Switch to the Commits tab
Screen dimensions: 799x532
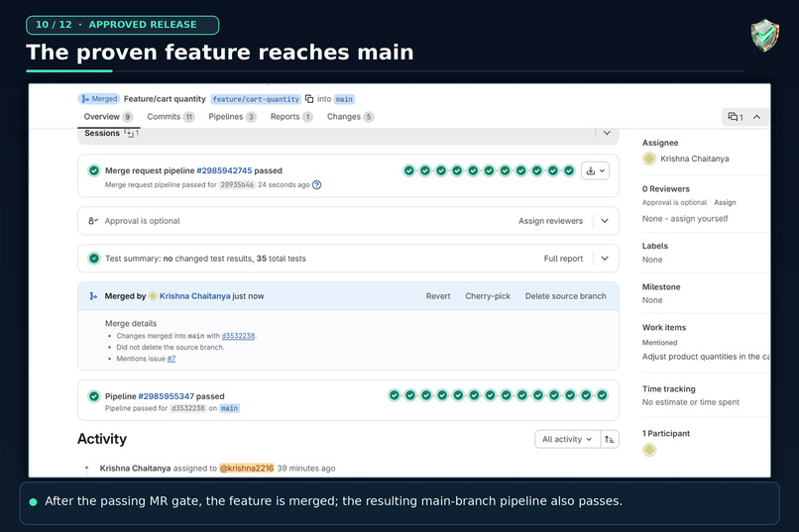[171, 117]
